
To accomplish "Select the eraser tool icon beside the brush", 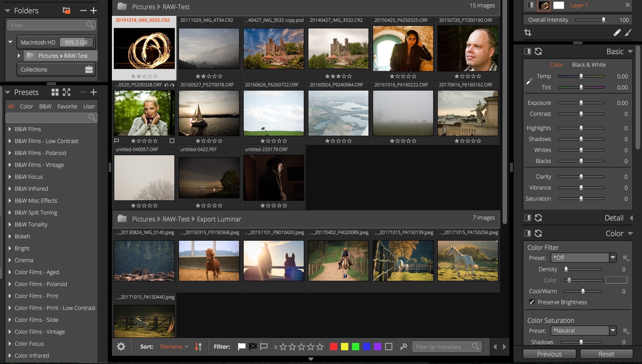I will [x=617, y=33].
